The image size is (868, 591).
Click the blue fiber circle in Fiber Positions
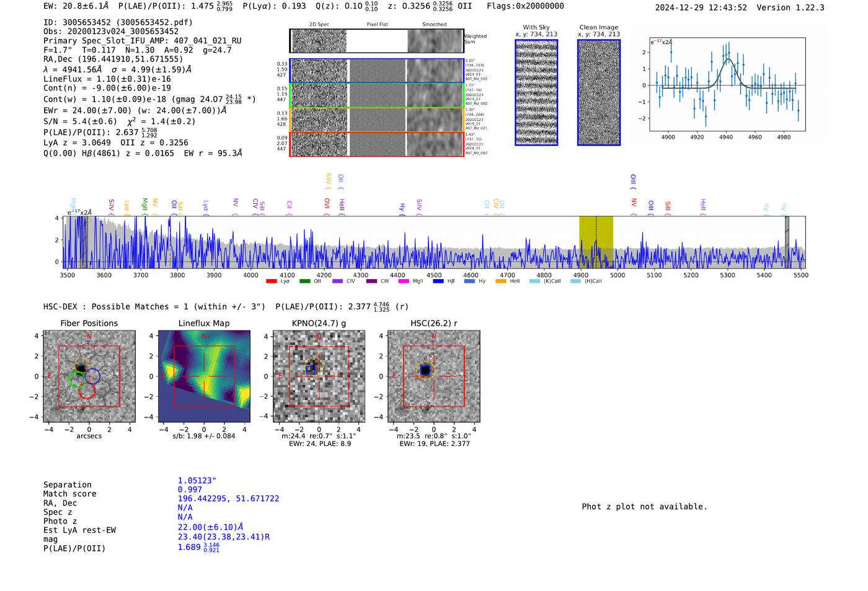pos(92,376)
